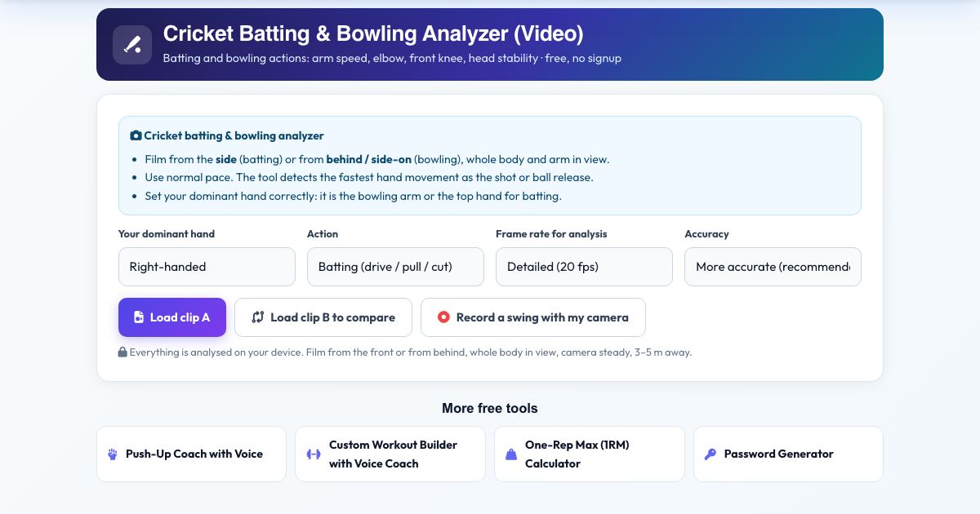The image size is (980, 514).
Task: Click the camera icon beside analyzer heading
Action: (x=136, y=135)
